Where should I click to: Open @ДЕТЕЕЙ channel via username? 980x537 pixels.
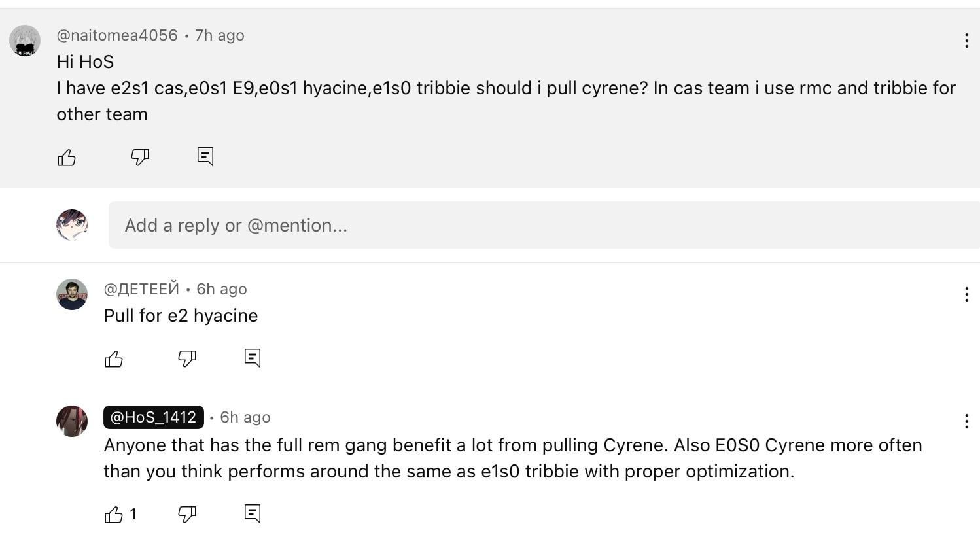(141, 289)
